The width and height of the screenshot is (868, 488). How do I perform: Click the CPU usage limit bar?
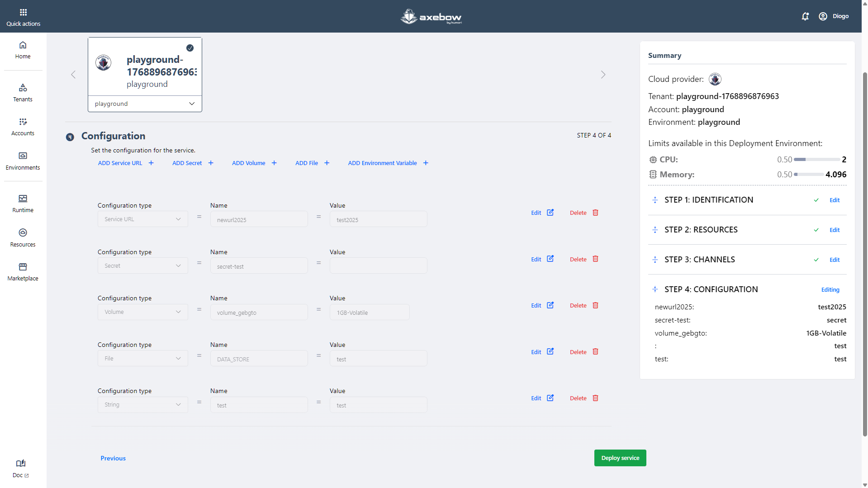coord(816,160)
